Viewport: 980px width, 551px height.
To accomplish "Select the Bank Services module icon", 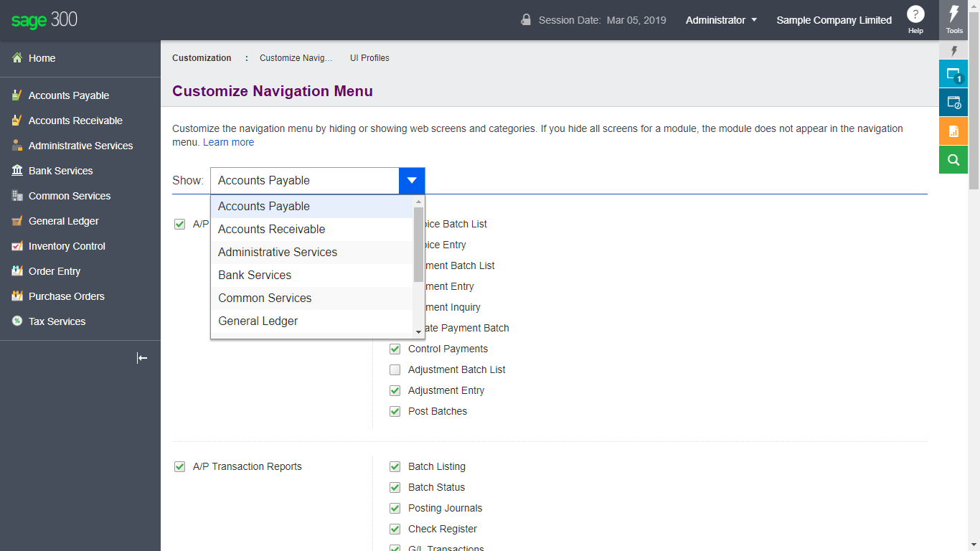I will tap(16, 171).
